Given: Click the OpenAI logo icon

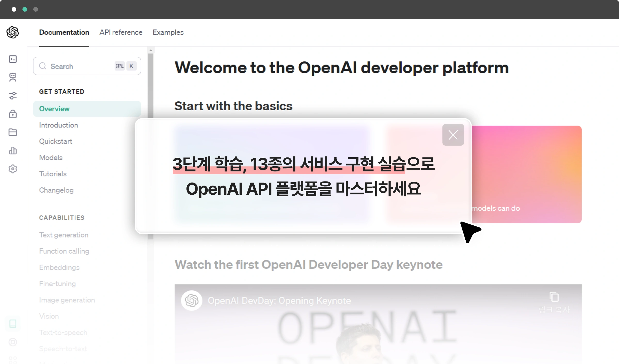Looking at the screenshot, I should click(x=13, y=33).
